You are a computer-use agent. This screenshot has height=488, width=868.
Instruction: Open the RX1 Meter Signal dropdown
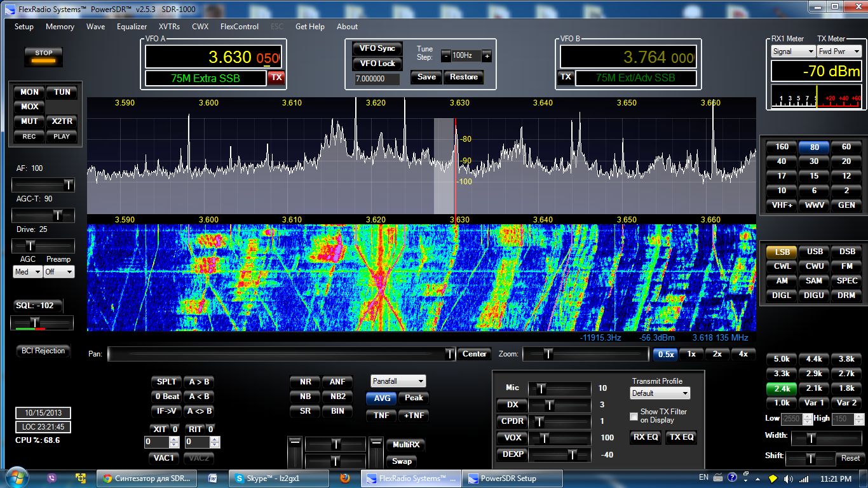[793, 51]
